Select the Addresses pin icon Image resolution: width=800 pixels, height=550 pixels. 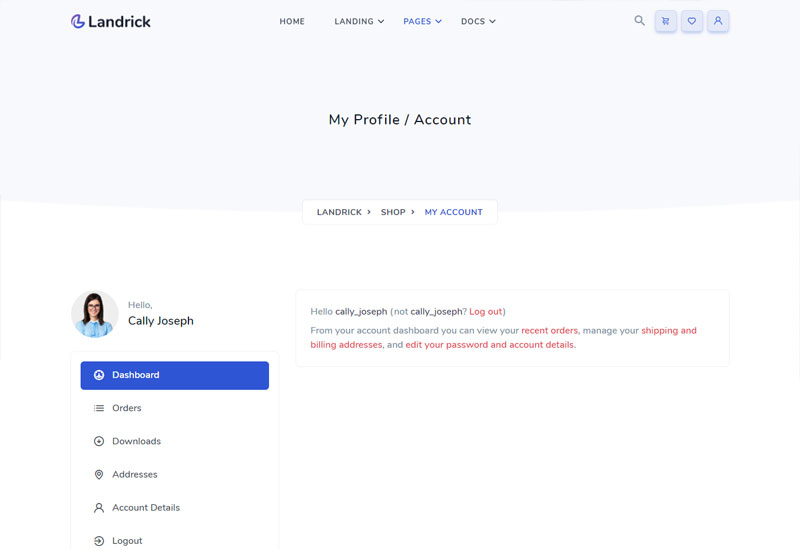pyautogui.click(x=99, y=474)
